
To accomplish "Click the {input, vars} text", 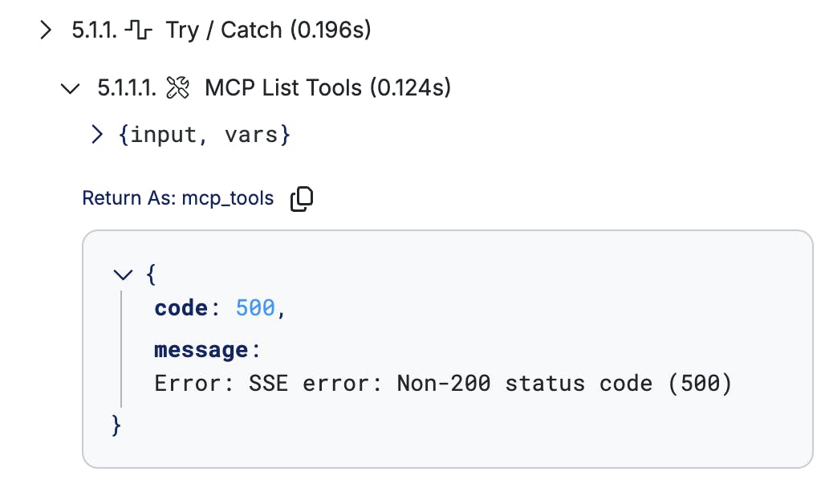I will click(205, 135).
